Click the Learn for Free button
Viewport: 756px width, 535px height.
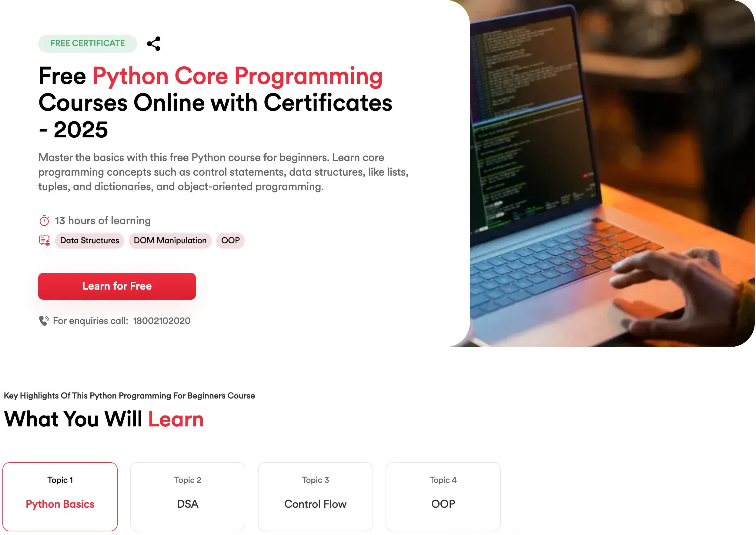(117, 286)
